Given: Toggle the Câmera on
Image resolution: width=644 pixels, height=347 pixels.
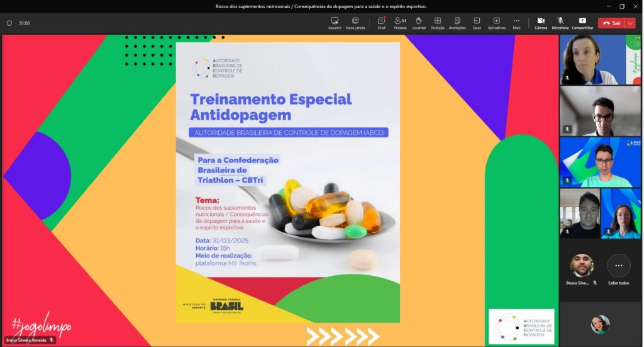Looking at the screenshot, I should [540, 23].
